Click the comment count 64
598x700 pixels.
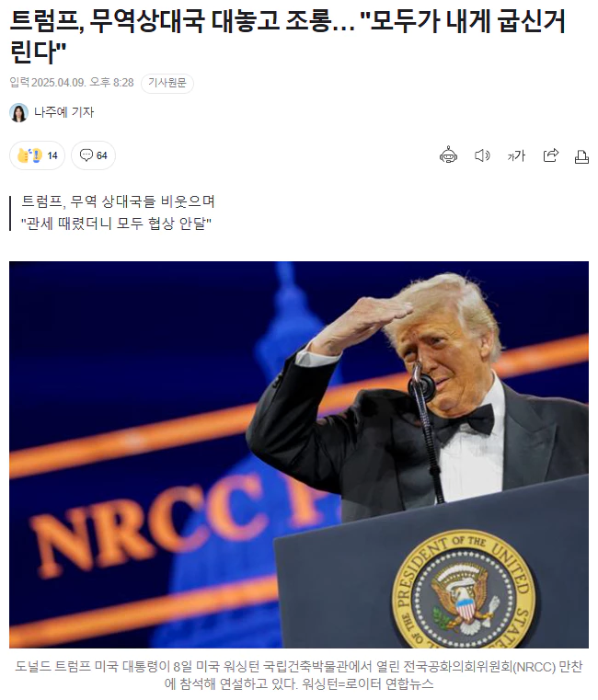point(102,155)
